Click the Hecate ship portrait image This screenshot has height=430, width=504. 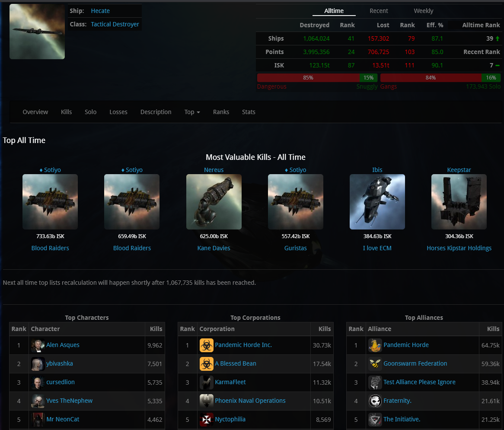coord(37,32)
